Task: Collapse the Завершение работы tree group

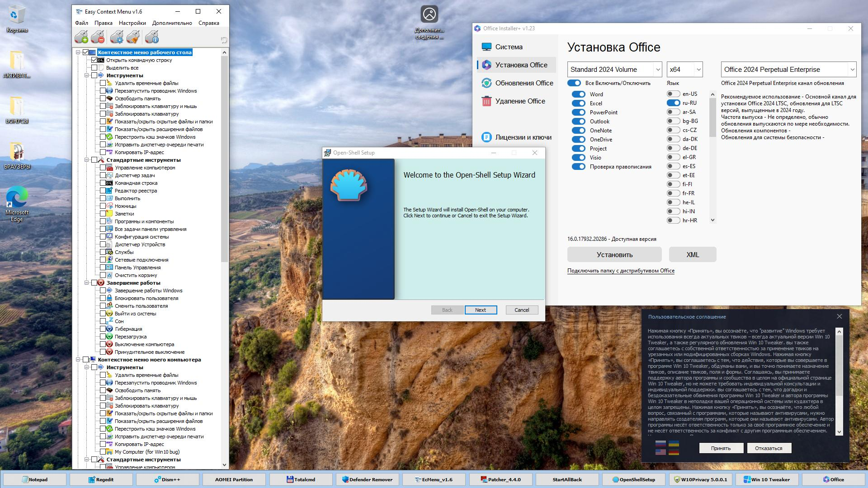Action: [x=86, y=283]
